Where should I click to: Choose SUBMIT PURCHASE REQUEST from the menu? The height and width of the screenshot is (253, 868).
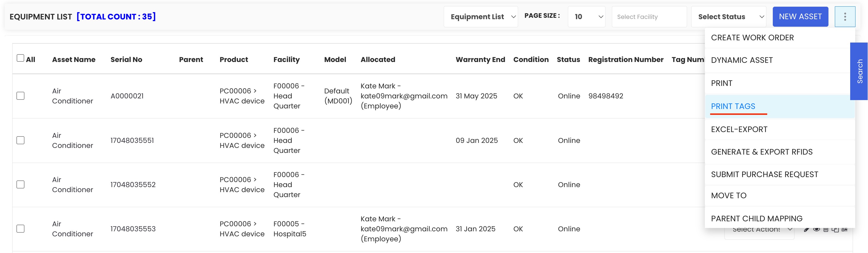[x=780, y=175]
